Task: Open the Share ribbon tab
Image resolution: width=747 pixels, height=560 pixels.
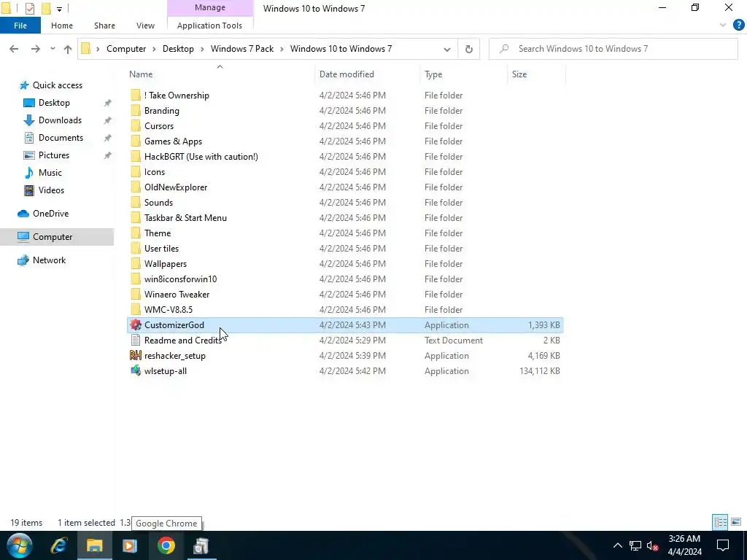Action: point(104,26)
